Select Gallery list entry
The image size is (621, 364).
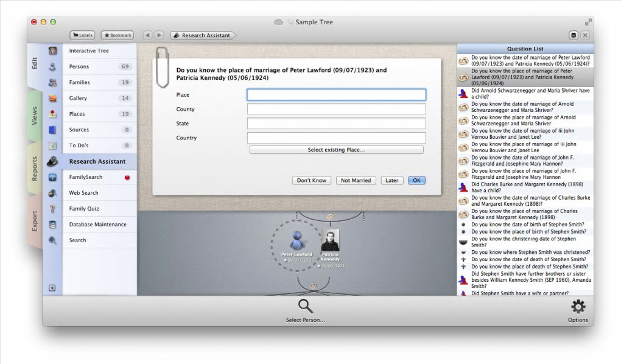[x=99, y=98]
